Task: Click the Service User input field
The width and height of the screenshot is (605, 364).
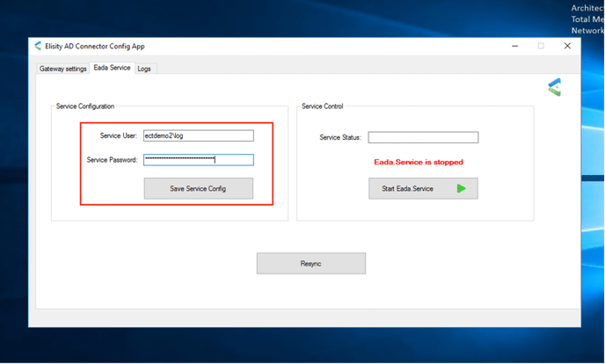Action: (x=199, y=135)
